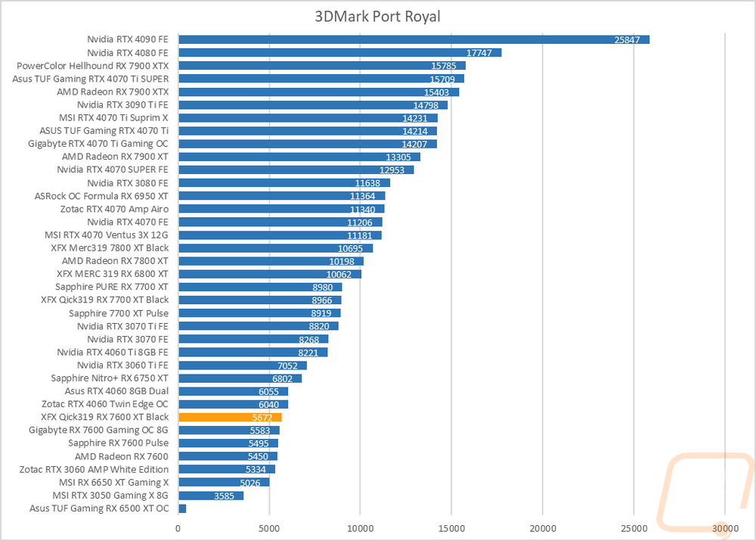
Task: Select the Nvidia RTX 3060 Ti FE label
Action: pos(123,365)
